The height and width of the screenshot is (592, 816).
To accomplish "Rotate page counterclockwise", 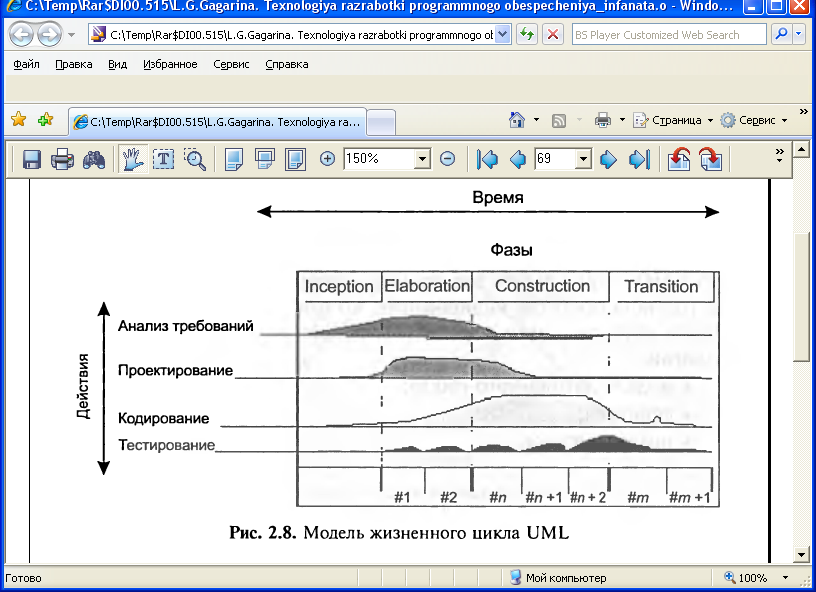I will click(679, 159).
